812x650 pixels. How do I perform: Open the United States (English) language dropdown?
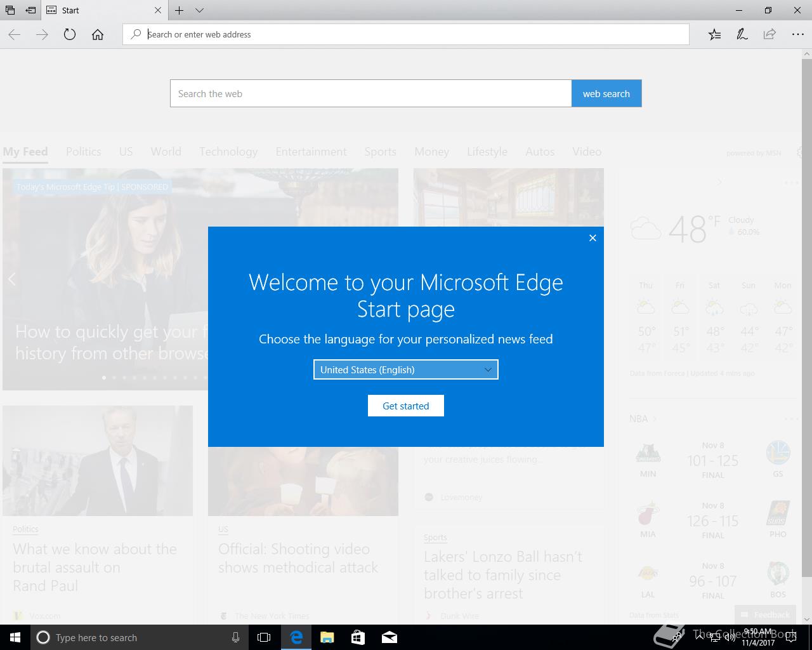pyautogui.click(x=406, y=369)
